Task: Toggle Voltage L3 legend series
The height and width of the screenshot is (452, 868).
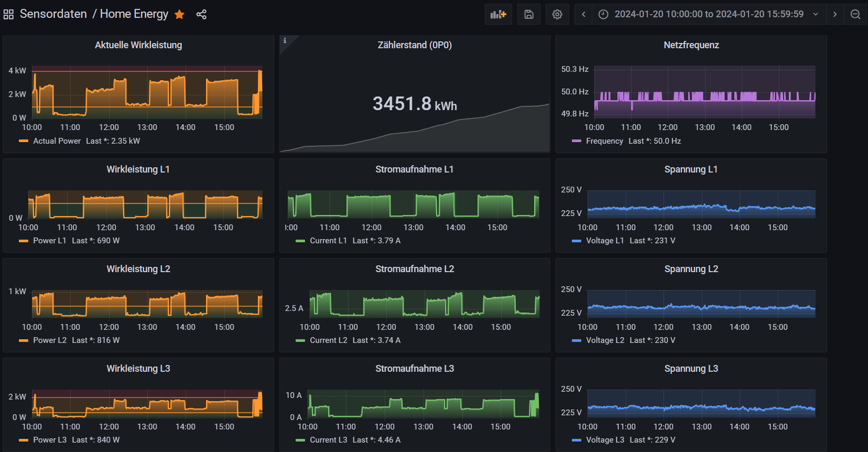Action: pyautogui.click(x=605, y=440)
